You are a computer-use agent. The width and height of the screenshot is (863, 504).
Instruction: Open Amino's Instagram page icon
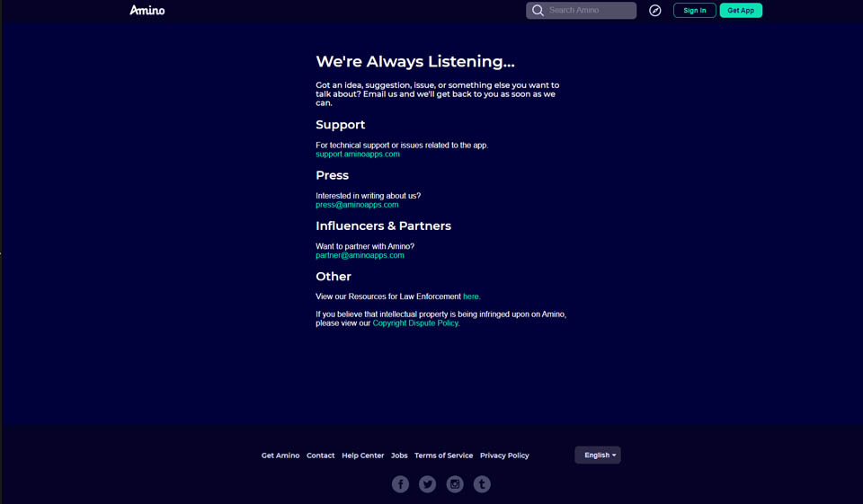point(455,484)
